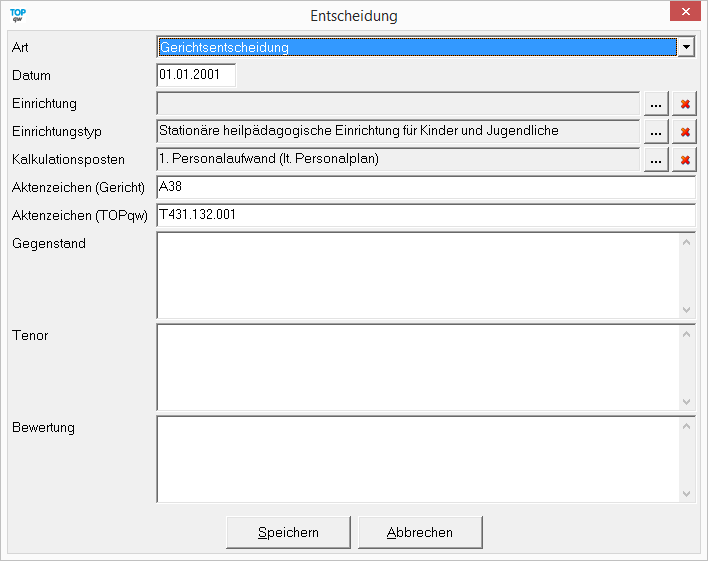Focus the Datum field showing 01.01.2001
Image resolution: width=708 pixels, height=561 pixels.
196,75
